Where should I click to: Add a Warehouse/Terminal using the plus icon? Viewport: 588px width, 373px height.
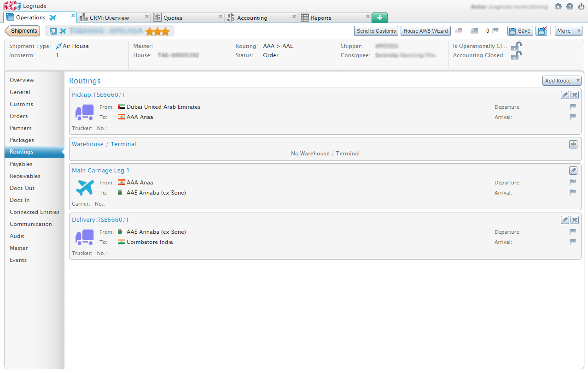click(573, 144)
